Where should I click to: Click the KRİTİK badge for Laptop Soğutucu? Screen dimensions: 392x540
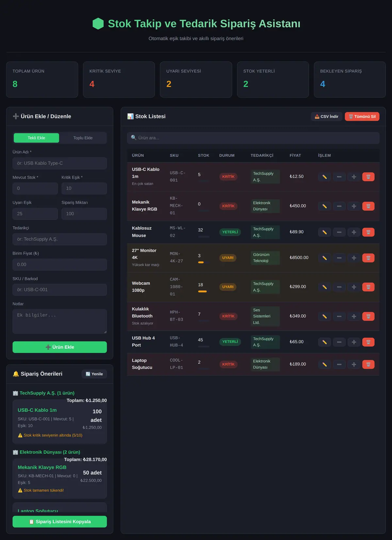click(x=228, y=364)
